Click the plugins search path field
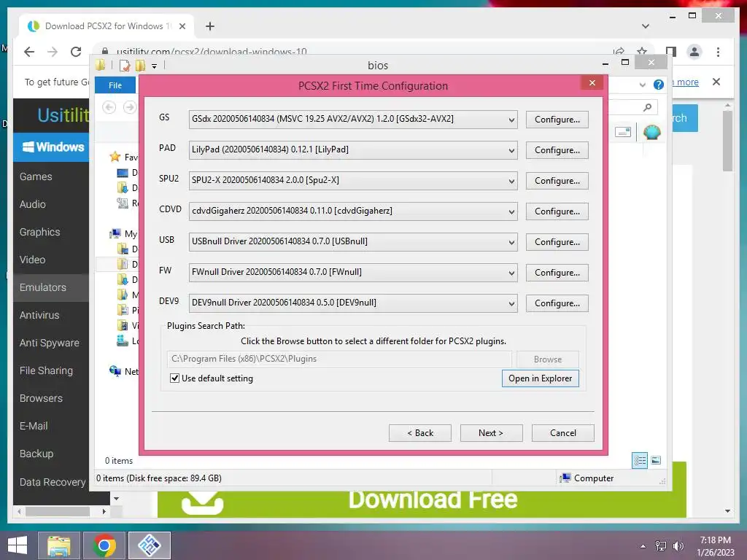This screenshot has width=747, height=560. pyautogui.click(x=338, y=359)
